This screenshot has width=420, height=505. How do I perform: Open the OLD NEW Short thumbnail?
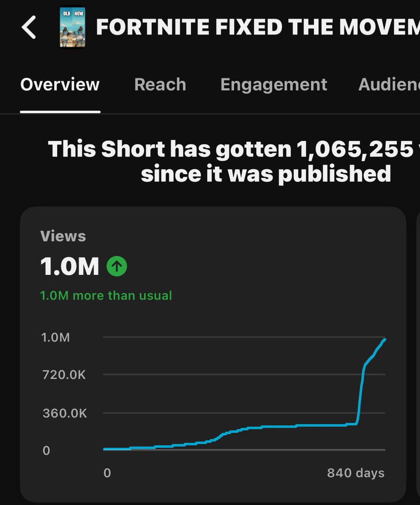[73, 28]
